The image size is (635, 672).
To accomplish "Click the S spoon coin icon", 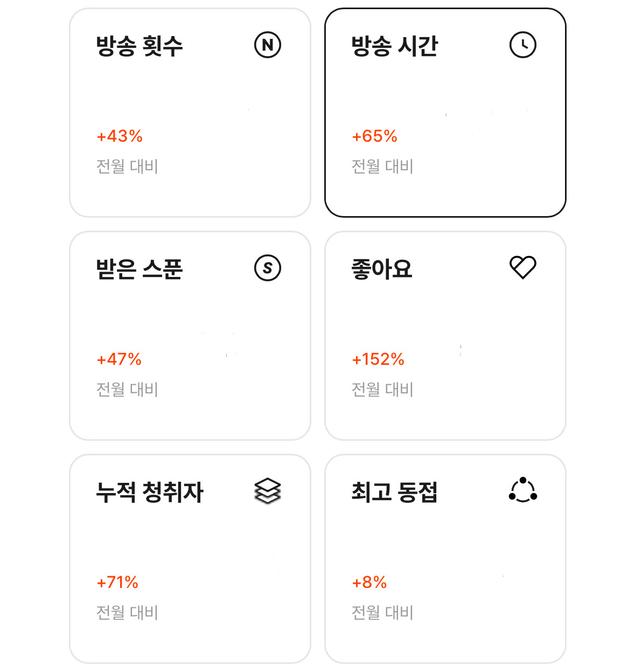I will (268, 268).
